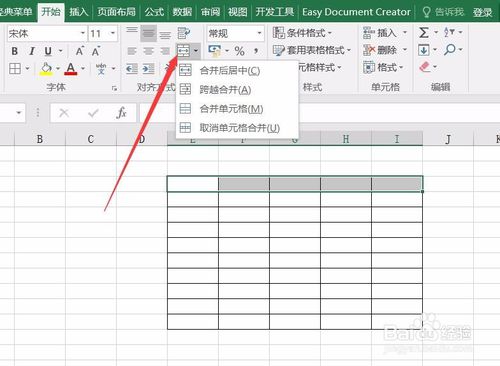Open the 常规 number format dropdown

259,33
